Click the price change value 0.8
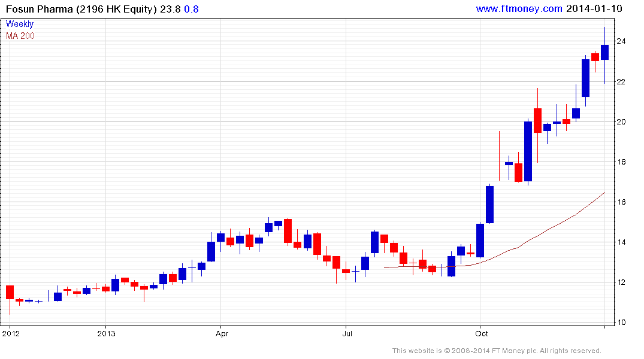Screen dimensions: 644x359 tap(191, 9)
